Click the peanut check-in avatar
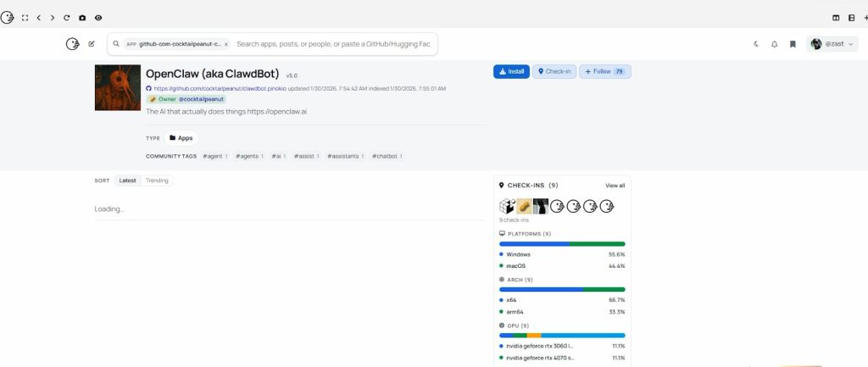 524,207
